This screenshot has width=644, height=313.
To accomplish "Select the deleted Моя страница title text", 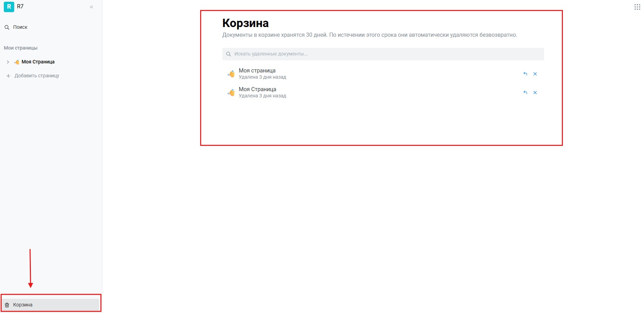I will coord(257,70).
